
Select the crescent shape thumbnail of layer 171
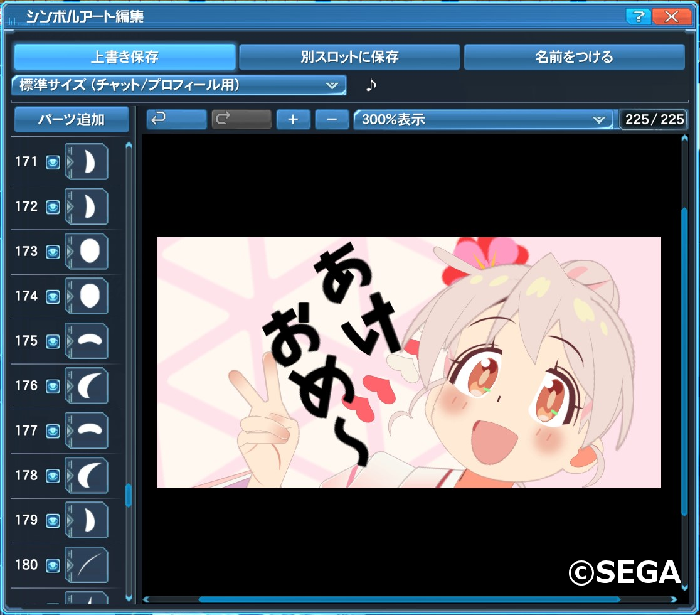90,162
